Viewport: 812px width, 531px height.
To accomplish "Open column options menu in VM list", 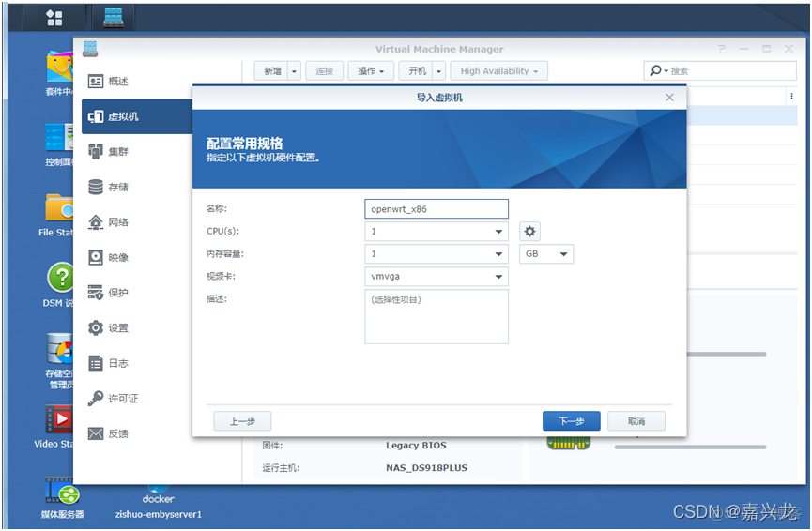I will tap(791, 97).
